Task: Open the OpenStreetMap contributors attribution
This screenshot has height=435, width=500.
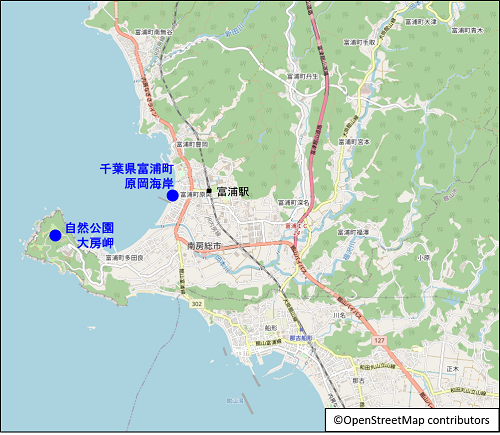Action: (412, 420)
